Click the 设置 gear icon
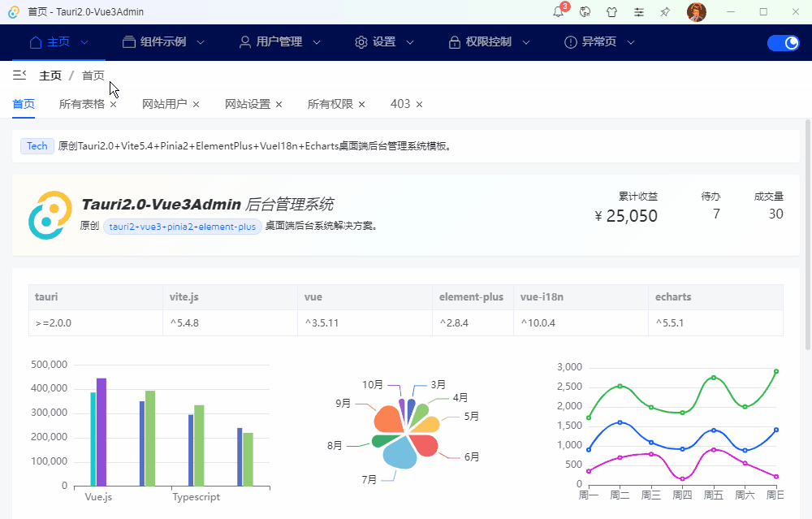812x519 pixels. [x=361, y=42]
